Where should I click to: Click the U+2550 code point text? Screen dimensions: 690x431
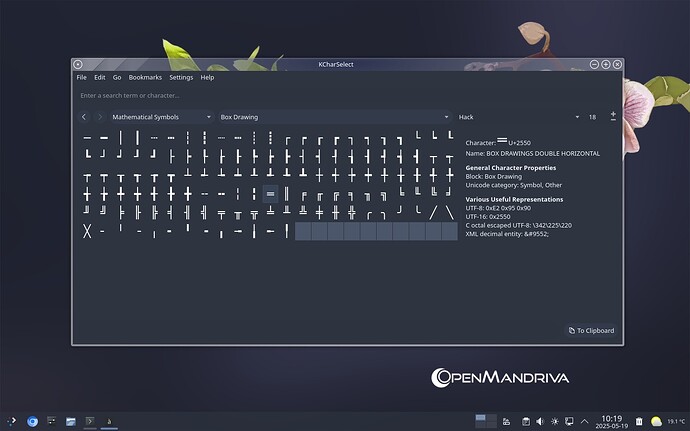click(x=519, y=143)
